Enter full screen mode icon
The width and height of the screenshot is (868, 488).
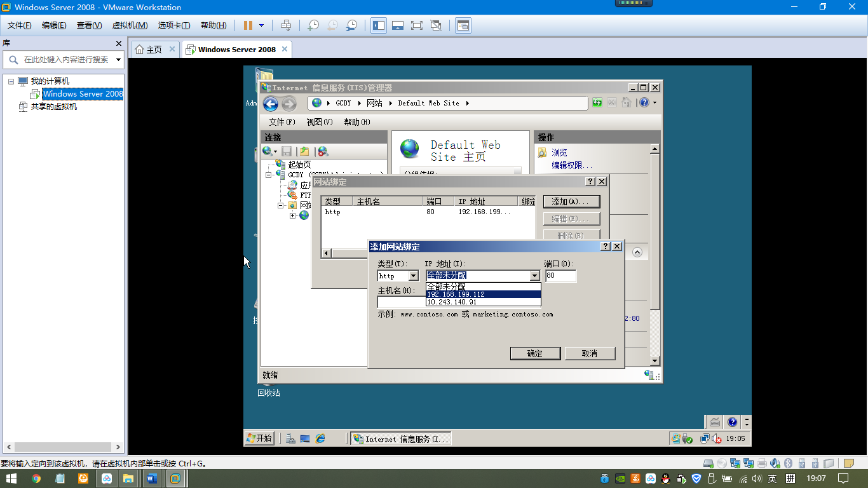pos(417,25)
